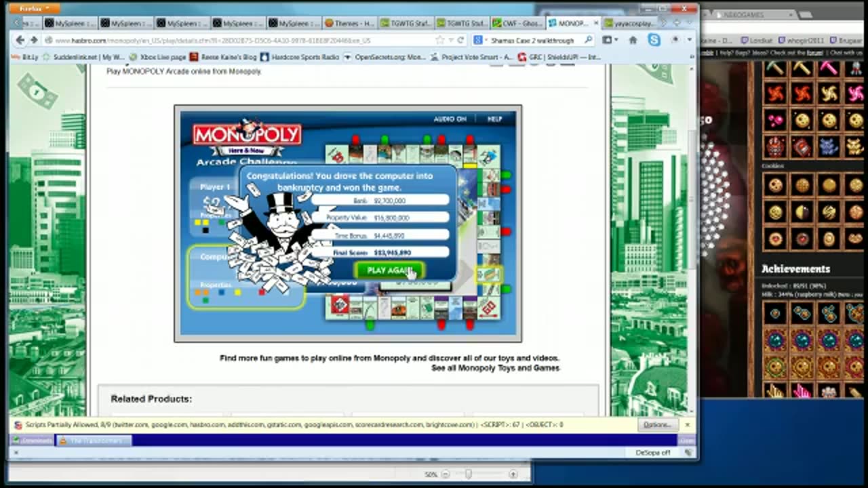Select the yellow pinwheel upgrade icon
Image resolution: width=868 pixels, height=488 pixels.
(829, 93)
